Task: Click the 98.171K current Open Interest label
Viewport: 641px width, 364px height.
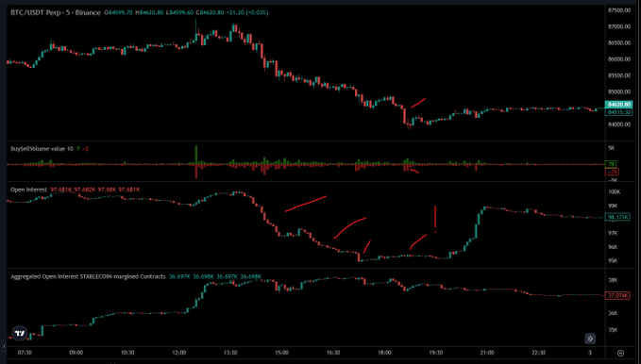Action: tap(617, 217)
